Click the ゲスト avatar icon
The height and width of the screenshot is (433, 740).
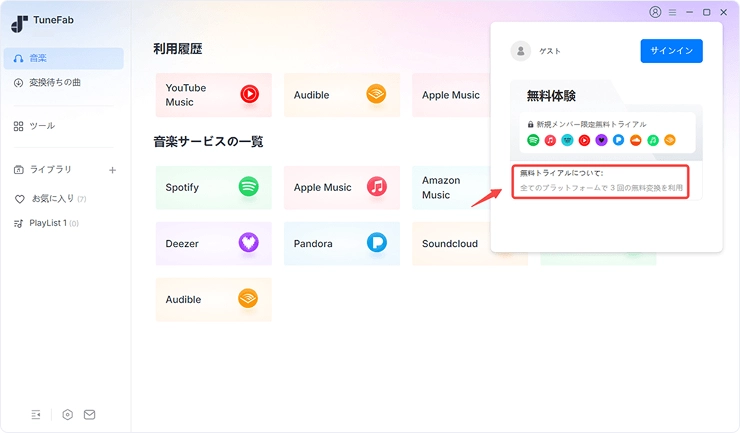click(521, 51)
